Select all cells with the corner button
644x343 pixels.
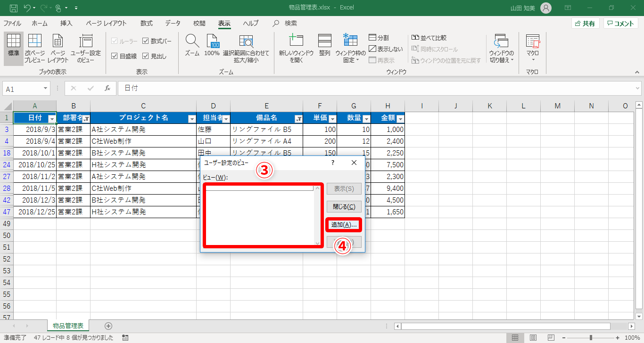click(x=7, y=106)
